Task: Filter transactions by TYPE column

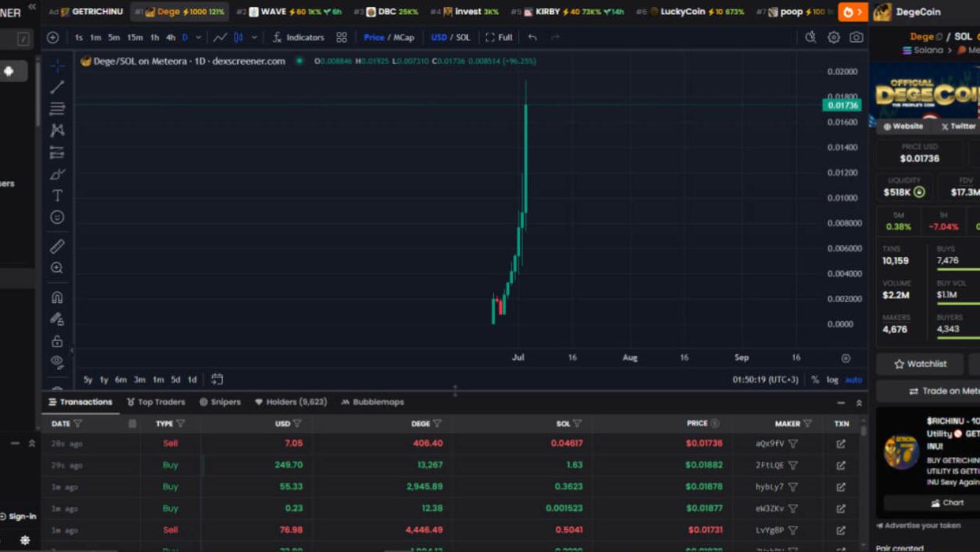Action: tap(181, 424)
